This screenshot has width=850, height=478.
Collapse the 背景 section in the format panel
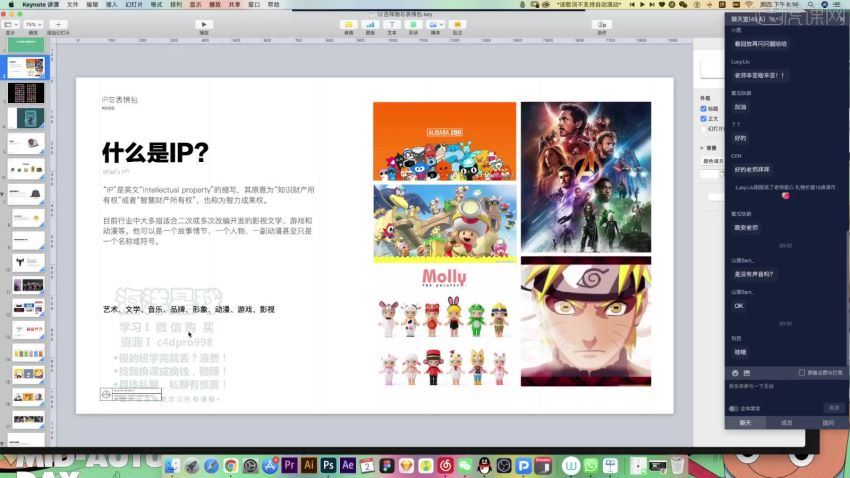[x=701, y=147]
